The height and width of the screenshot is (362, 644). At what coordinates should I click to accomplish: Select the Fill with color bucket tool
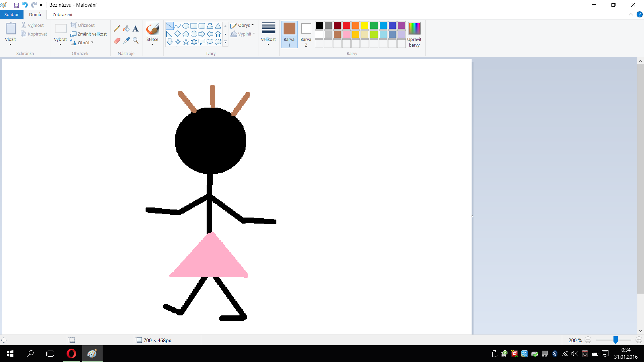point(126,29)
